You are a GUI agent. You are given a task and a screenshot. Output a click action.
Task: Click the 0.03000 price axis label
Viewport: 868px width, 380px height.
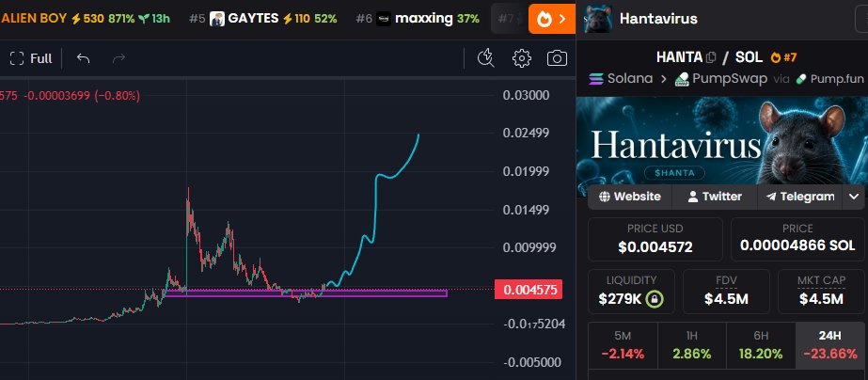point(526,95)
